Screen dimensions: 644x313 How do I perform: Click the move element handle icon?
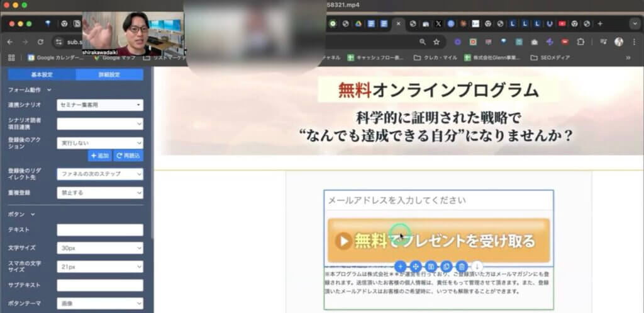point(416,266)
